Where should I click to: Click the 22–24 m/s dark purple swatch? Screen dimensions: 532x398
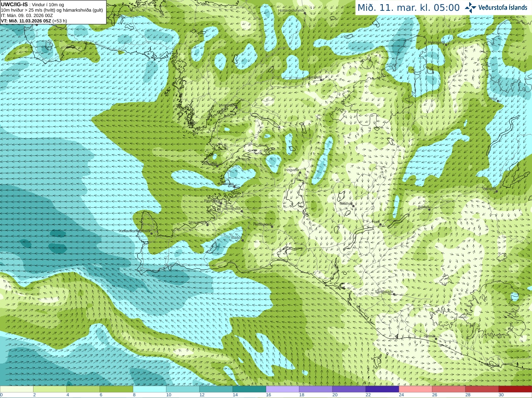click(382, 389)
